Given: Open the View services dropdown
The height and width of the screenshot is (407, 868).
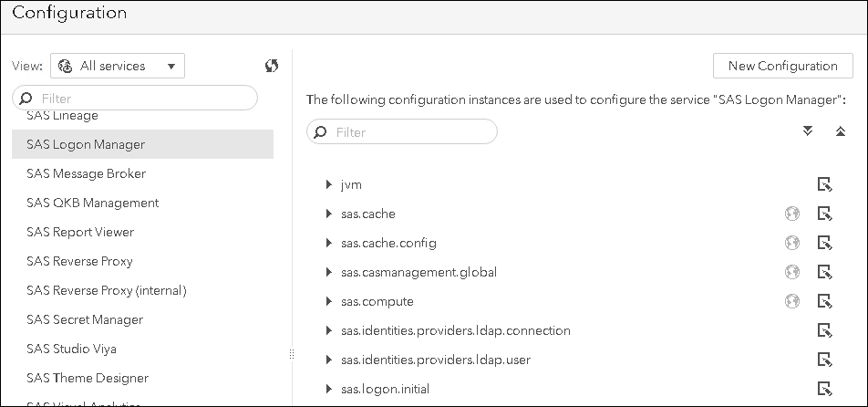Looking at the screenshot, I should [x=118, y=66].
